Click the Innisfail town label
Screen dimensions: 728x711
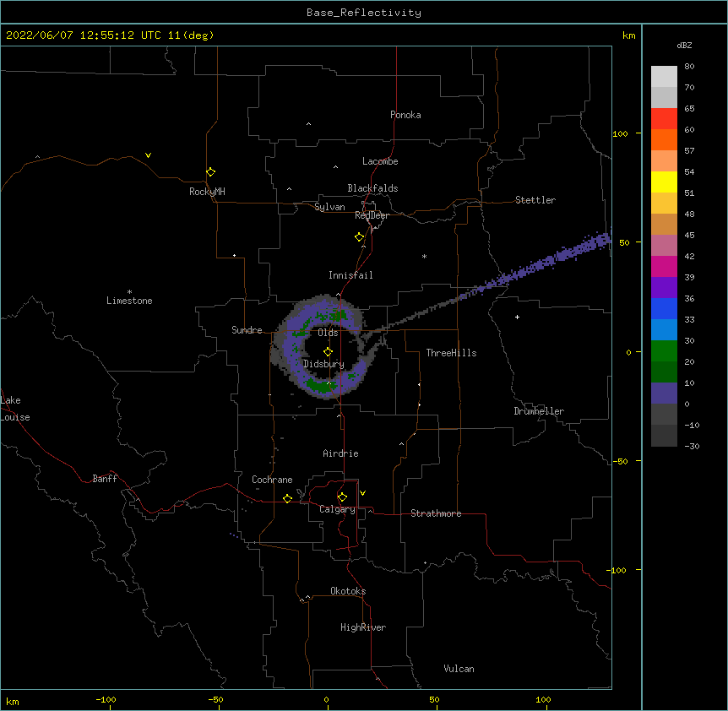(350, 275)
